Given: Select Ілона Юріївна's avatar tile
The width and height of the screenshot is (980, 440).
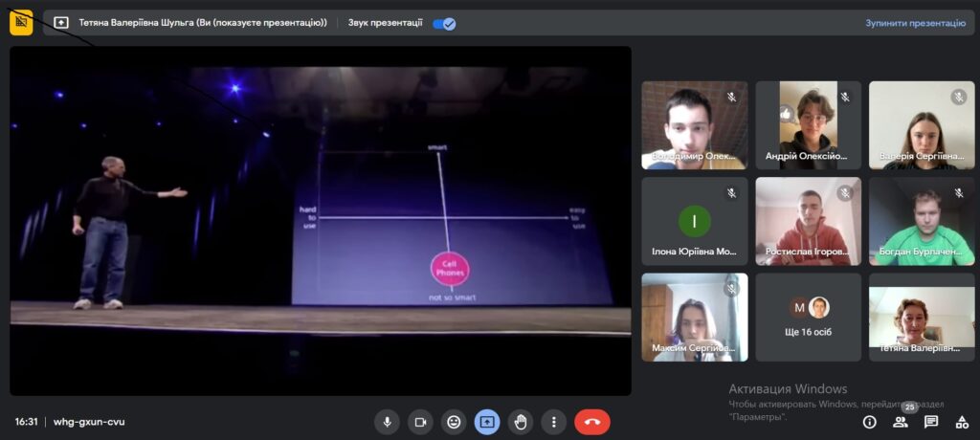Looking at the screenshot, I should [x=695, y=221].
